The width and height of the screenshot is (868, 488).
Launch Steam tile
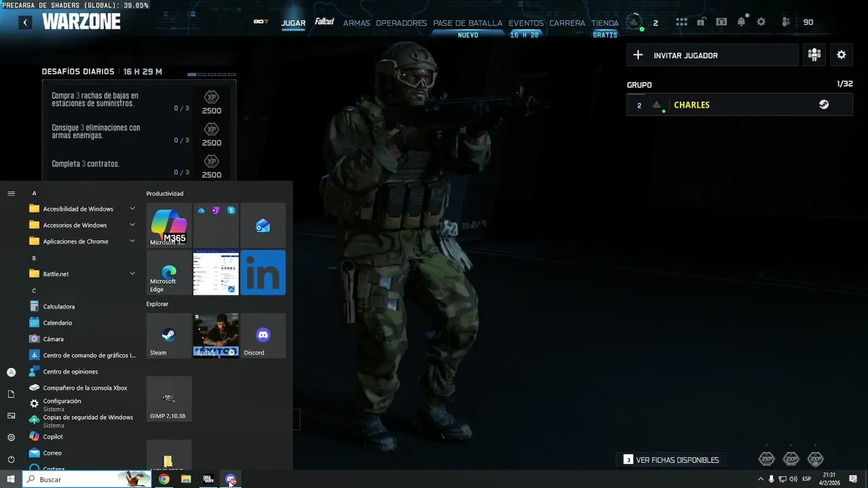click(x=169, y=335)
